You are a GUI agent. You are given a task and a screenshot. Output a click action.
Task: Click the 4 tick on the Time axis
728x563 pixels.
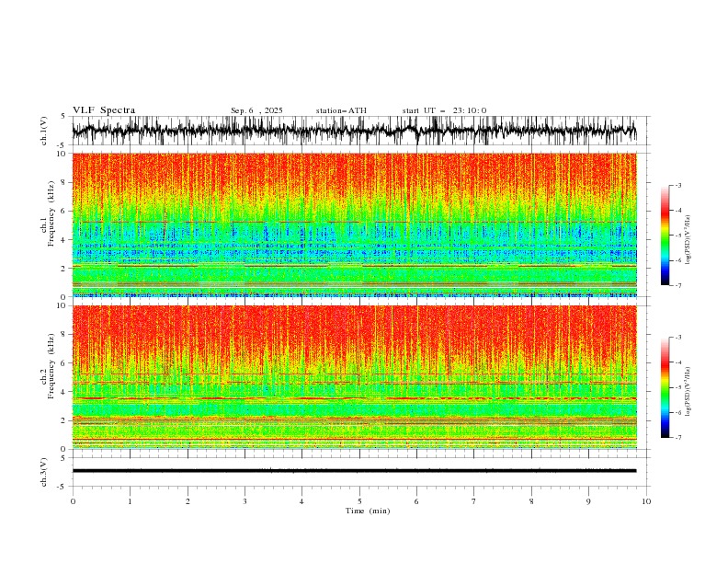301,501
